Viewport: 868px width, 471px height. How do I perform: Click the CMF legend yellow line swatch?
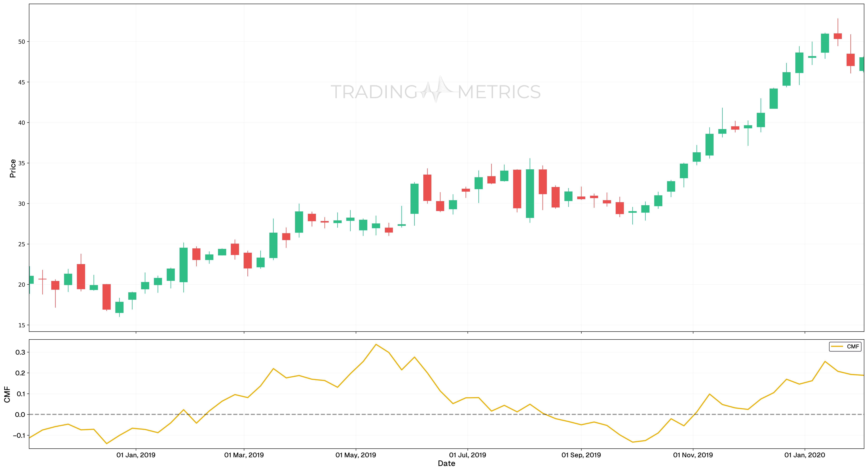click(837, 346)
